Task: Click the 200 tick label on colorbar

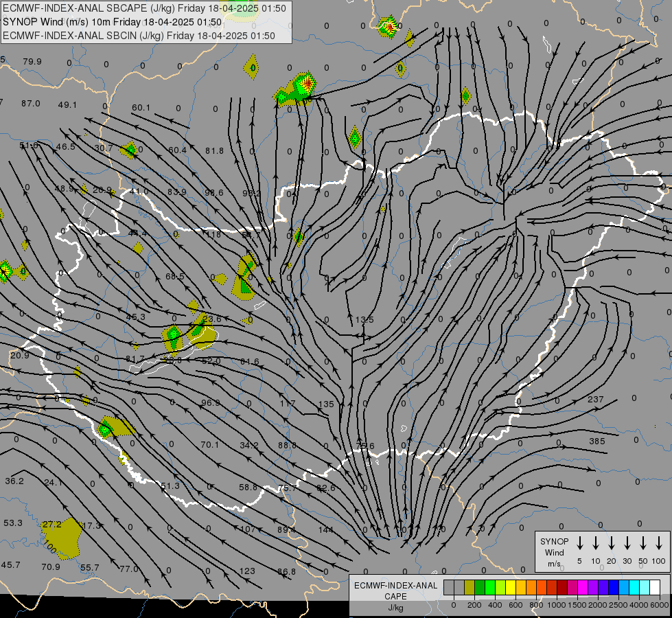Action: [474, 605]
